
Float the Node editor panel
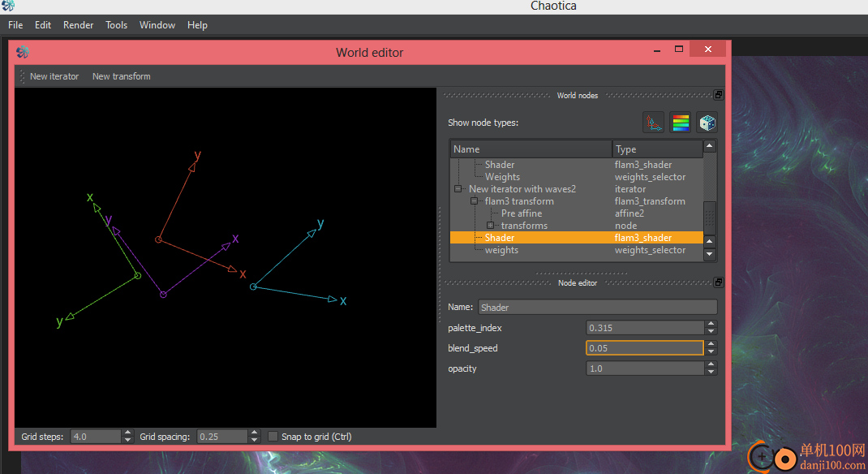click(718, 282)
